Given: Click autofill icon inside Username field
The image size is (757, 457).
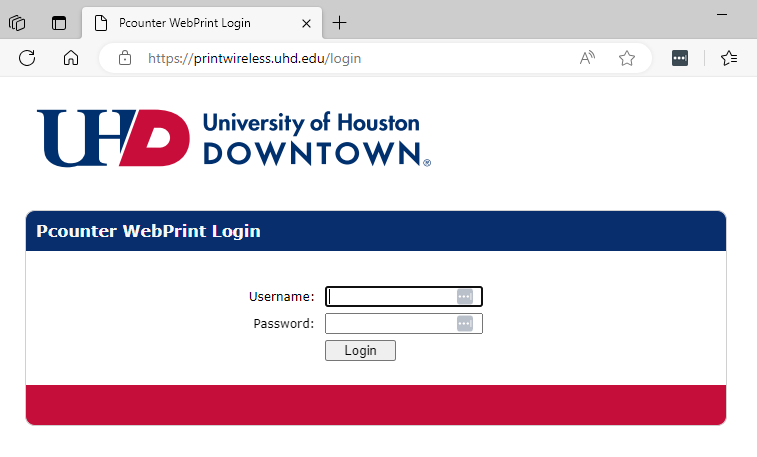Looking at the screenshot, I should coord(464,296).
